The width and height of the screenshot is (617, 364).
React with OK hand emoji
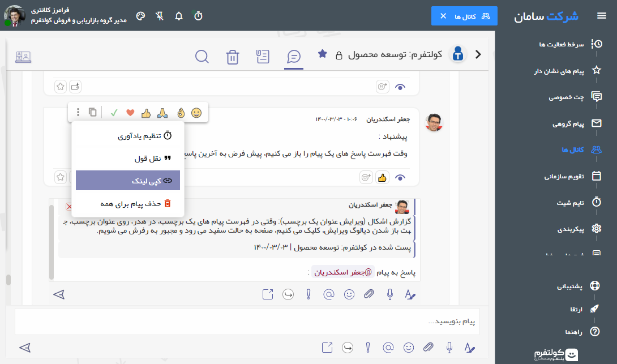[x=181, y=113]
